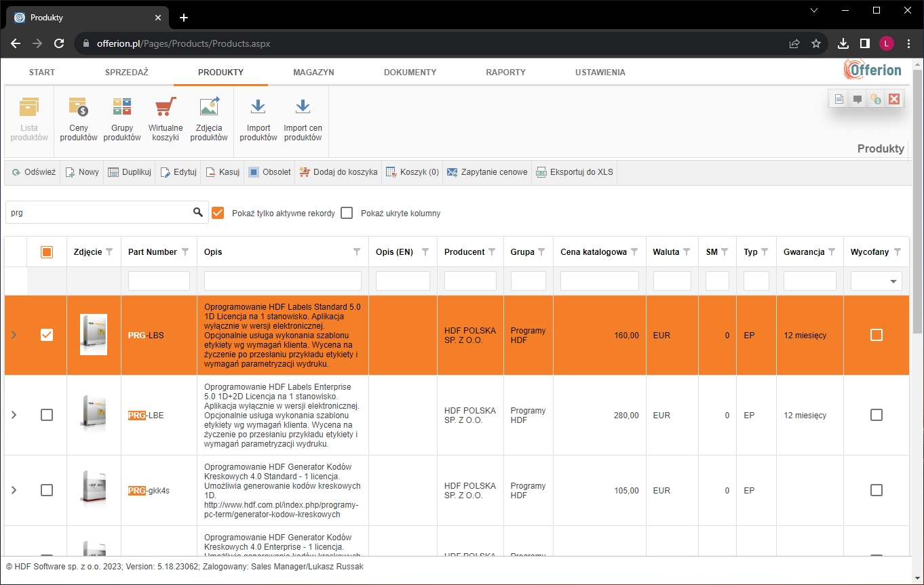Bookmark page with star icon

pos(816,43)
